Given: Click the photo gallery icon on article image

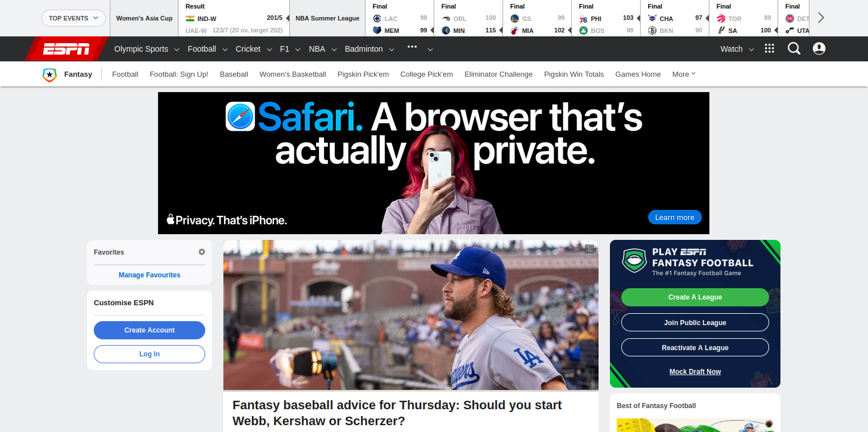Looking at the screenshot, I should pos(589,248).
